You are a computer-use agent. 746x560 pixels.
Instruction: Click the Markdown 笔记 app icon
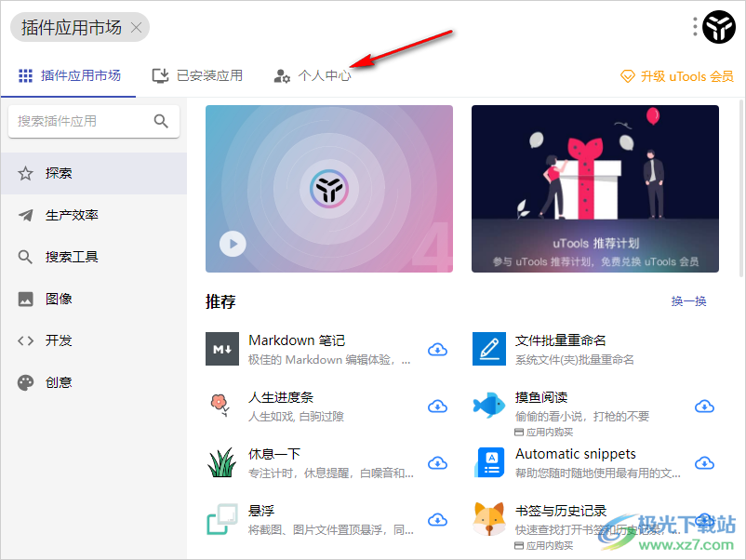222,349
